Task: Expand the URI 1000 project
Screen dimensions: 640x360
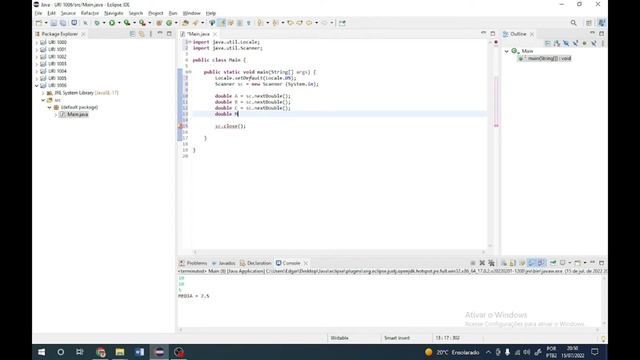Action: (37, 42)
